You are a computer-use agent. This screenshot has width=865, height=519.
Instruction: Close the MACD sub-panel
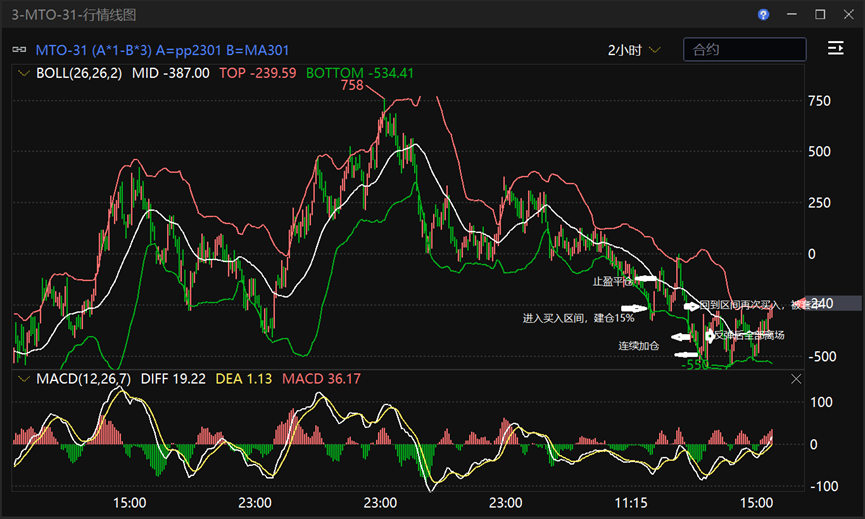click(x=796, y=379)
